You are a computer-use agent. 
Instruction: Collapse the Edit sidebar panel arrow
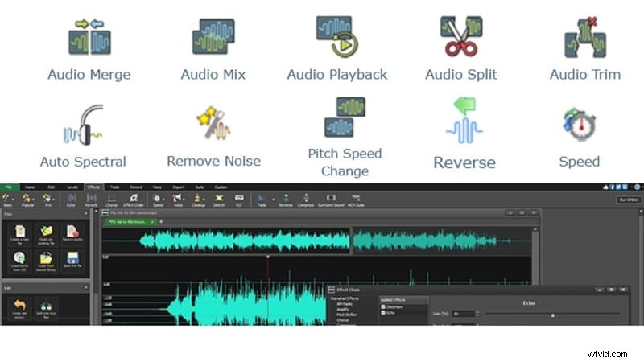coord(86,288)
